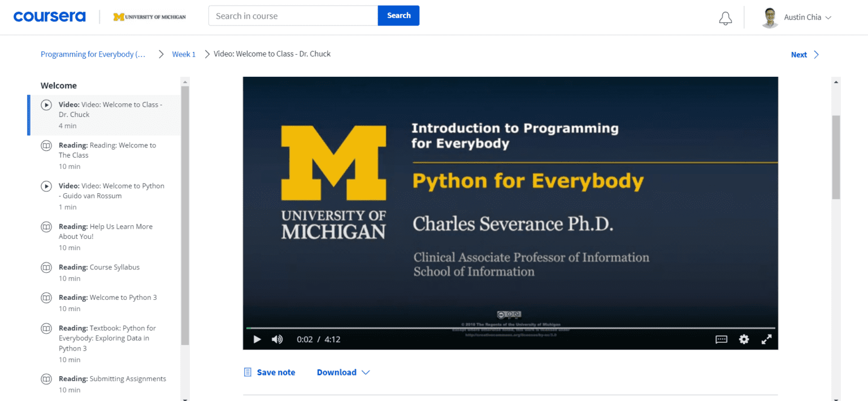Click the Save note icon
The width and height of the screenshot is (868, 401).
[247, 372]
